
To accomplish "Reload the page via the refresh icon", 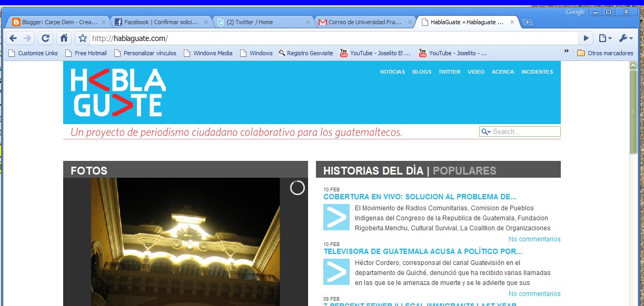I will [x=45, y=38].
